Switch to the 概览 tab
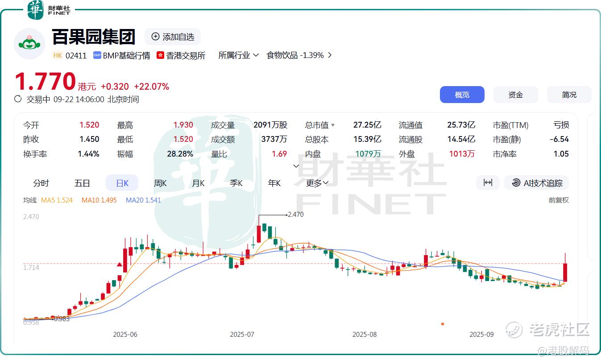The width and height of the screenshot is (601, 364). 462,95
